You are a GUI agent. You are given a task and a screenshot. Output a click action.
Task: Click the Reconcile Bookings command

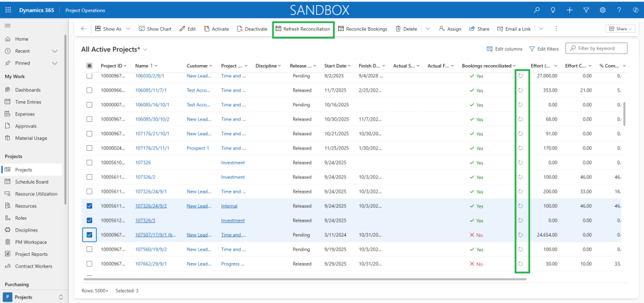coord(363,29)
